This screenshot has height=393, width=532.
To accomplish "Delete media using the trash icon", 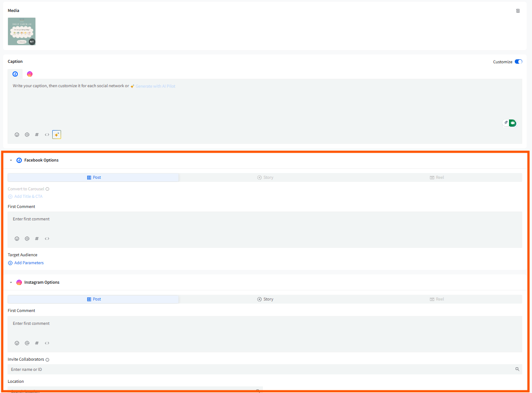I will tap(518, 11).
